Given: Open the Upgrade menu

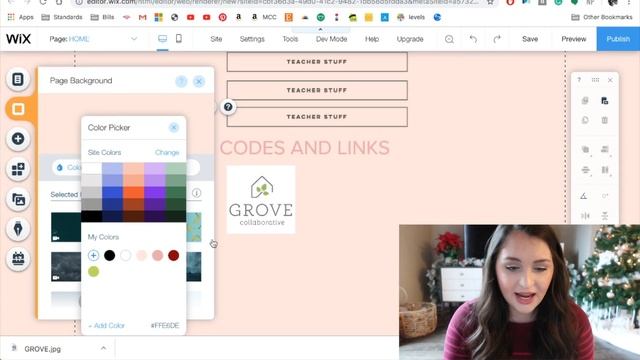Looking at the screenshot, I should (410, 39).
